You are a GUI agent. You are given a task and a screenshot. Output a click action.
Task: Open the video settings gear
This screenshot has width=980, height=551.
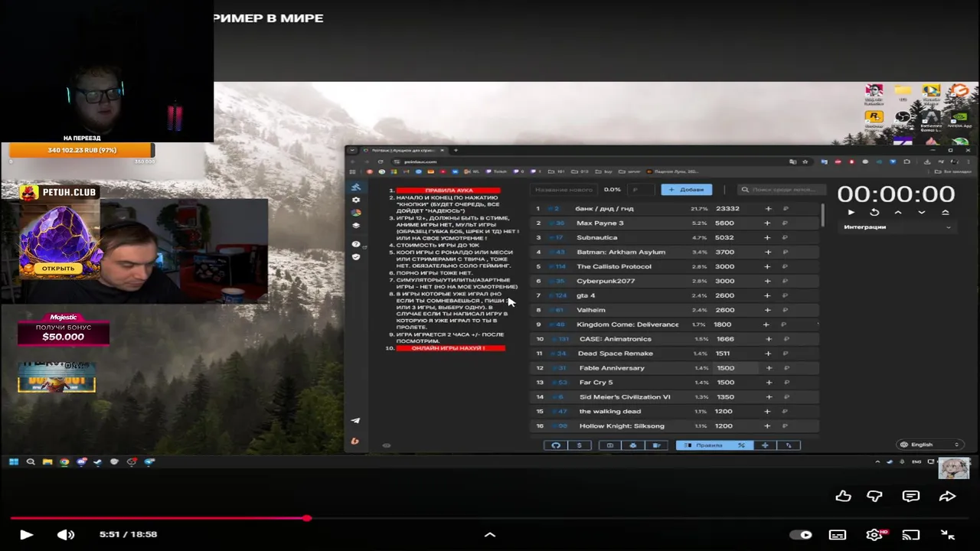pyautogui.click(x=874, y=535)
